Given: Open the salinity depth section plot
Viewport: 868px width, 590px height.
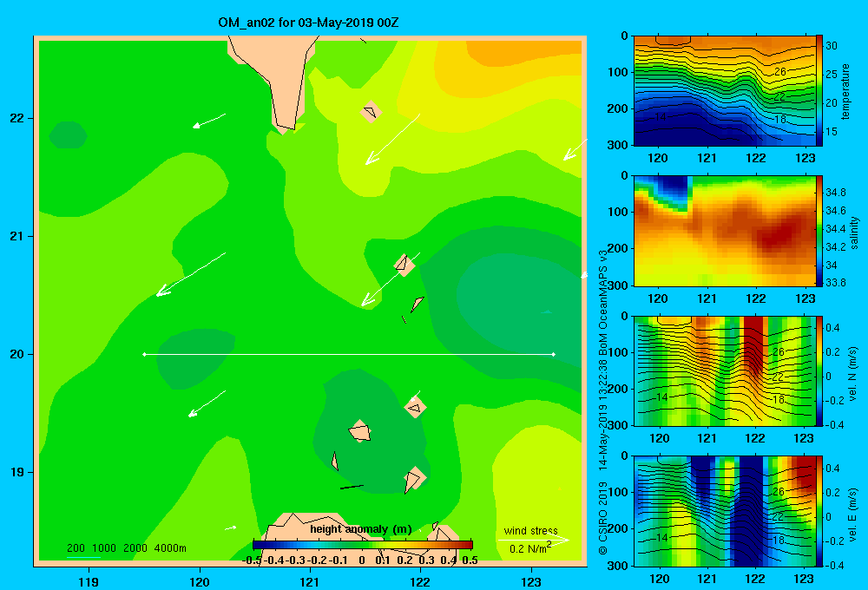Looking at the screenshot, I should click(x=725, y=232).
